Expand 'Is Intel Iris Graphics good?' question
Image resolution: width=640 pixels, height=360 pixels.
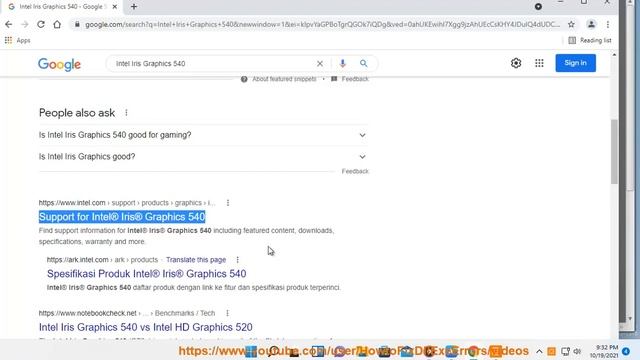[203, 157]
